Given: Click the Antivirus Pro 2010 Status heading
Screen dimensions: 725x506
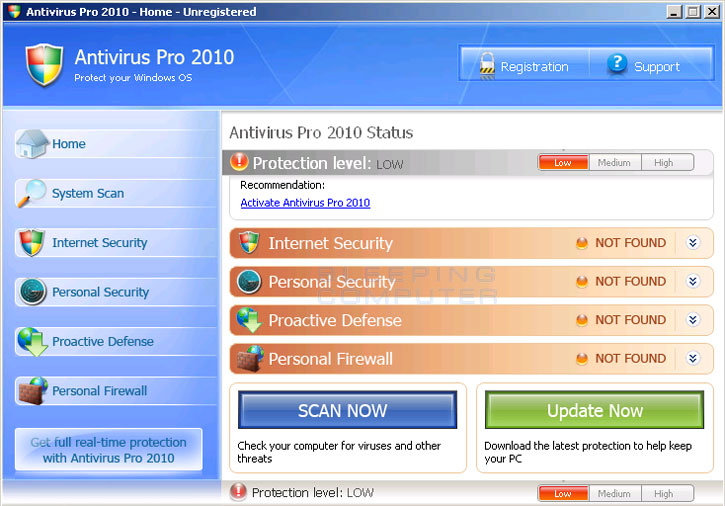Looking at the screenshot, I should 321,133.
